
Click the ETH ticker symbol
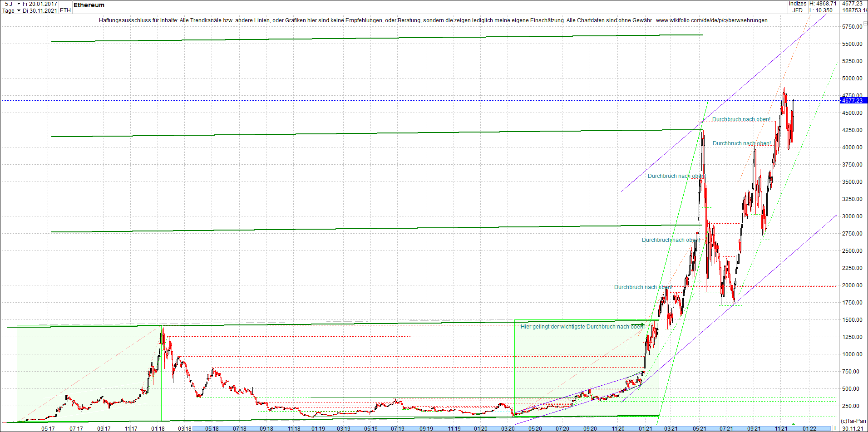coord(65,10)
